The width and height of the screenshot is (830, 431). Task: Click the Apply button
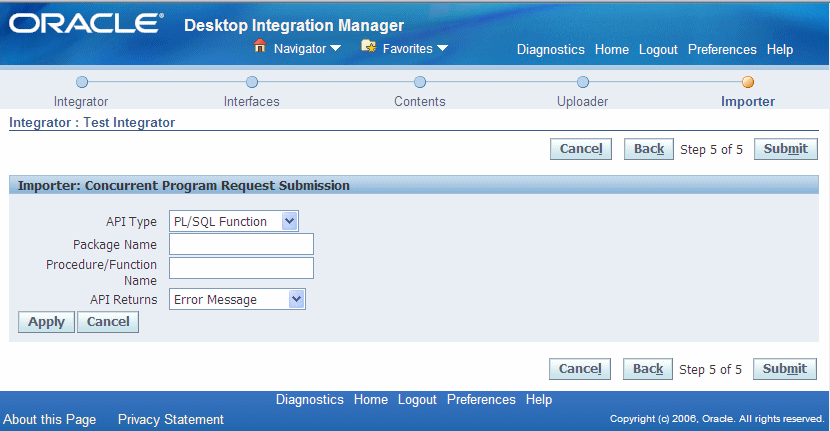click(x=47, y=322)
